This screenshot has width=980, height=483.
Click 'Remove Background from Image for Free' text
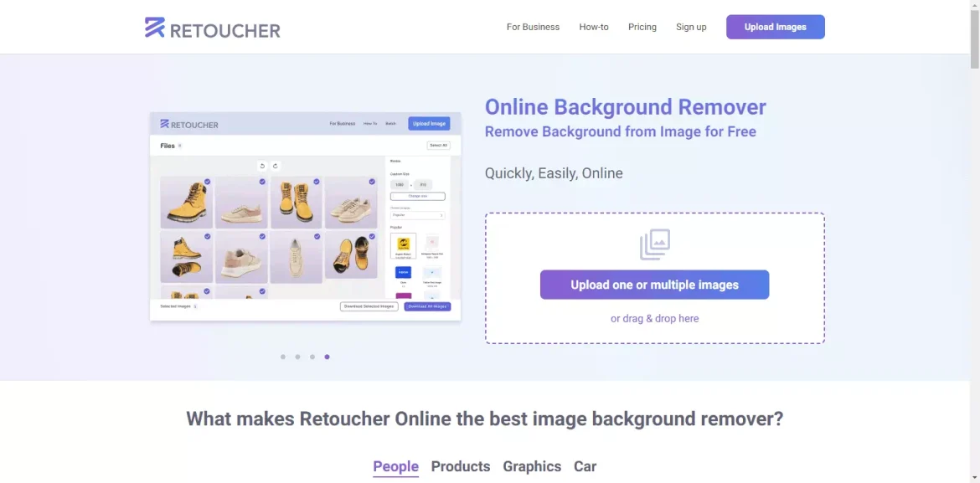click(621, 131)
